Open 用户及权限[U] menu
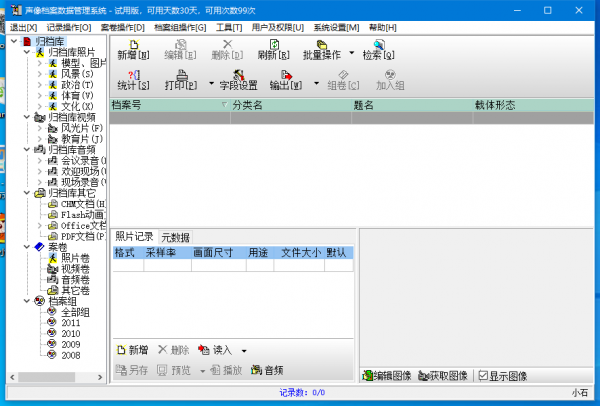The image size is (600, 406). 277,28
